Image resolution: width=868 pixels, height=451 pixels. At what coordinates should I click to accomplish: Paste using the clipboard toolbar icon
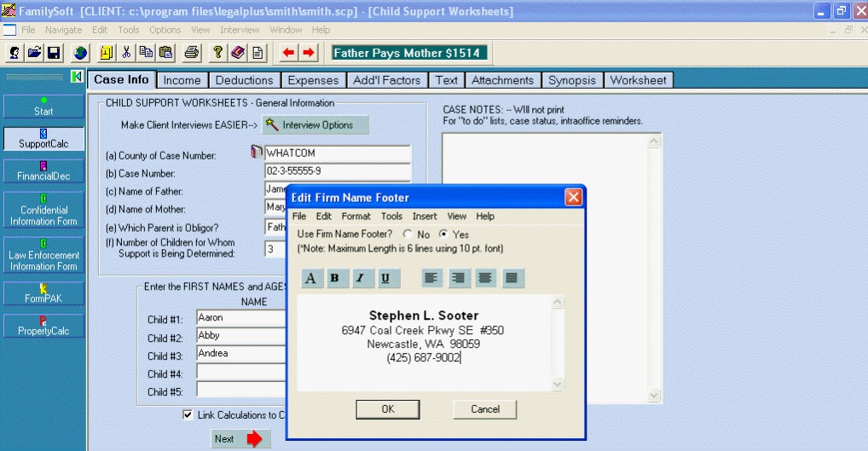165,53
